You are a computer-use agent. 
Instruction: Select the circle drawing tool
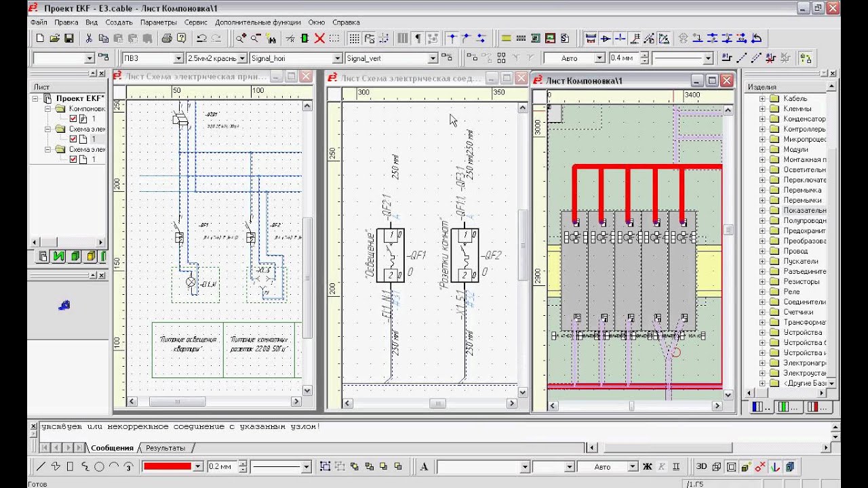pos(100,466)
